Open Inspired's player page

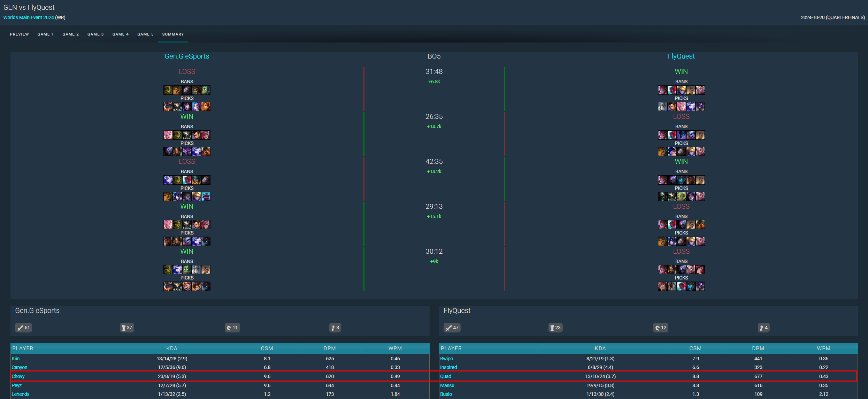coord(448,367)
